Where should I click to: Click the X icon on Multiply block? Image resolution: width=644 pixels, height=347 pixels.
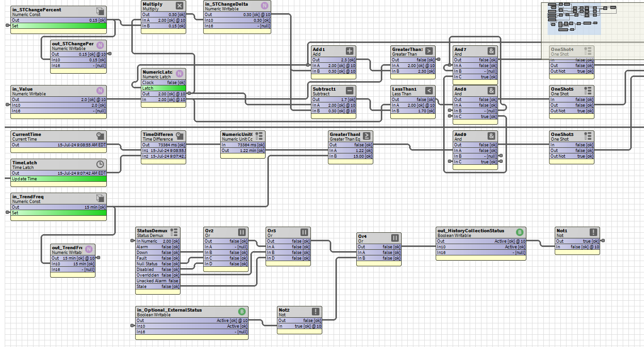pos(179,6)
